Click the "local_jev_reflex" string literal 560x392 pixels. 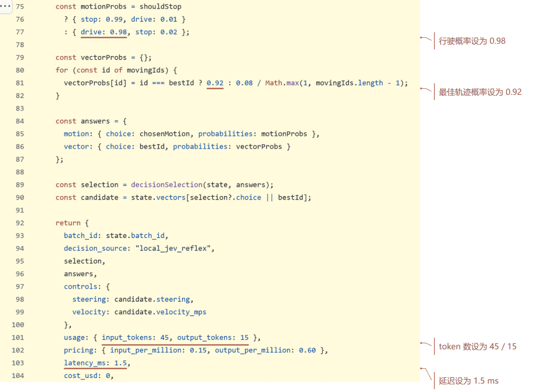173,248
